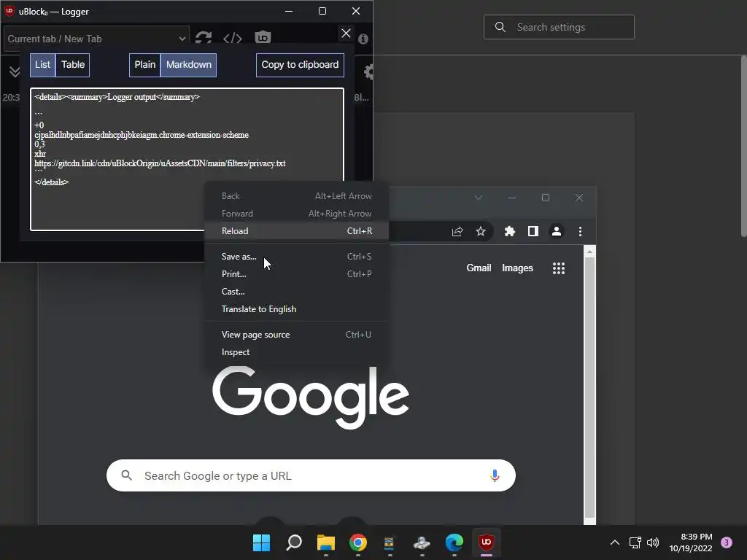Image resolution: width=747 pixels, height=560 pixels.
Task: Open File Explorer from the taskbar
Action: pyautogui.click(x=326, y=542)
